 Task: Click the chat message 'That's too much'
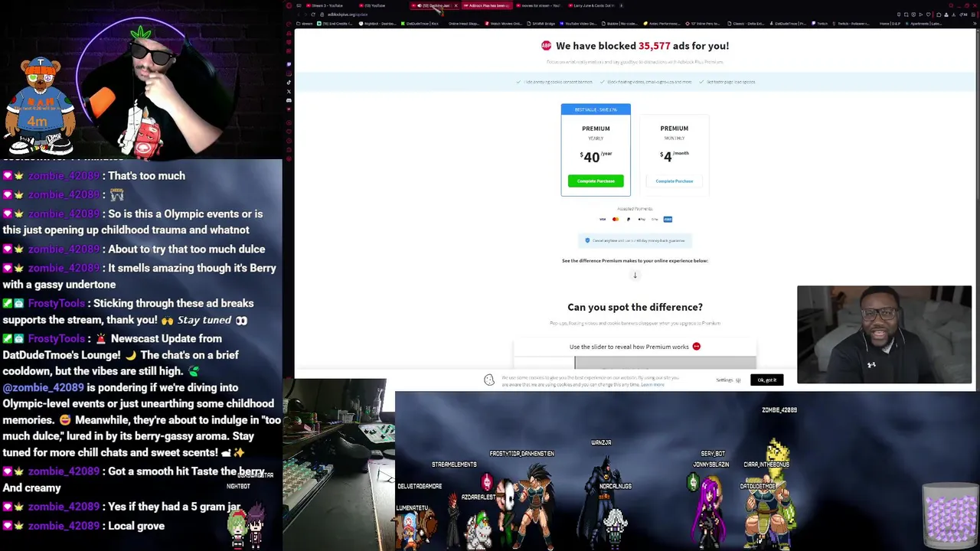click(146, 175)
